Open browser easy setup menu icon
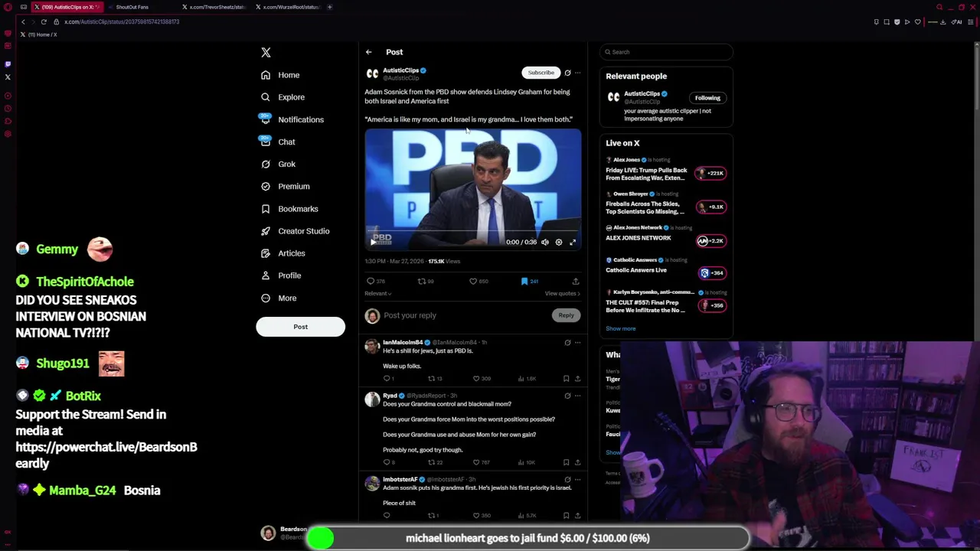The height and width of the screenshot is (551, 980). pyautogui.click(x=971, y=21)
